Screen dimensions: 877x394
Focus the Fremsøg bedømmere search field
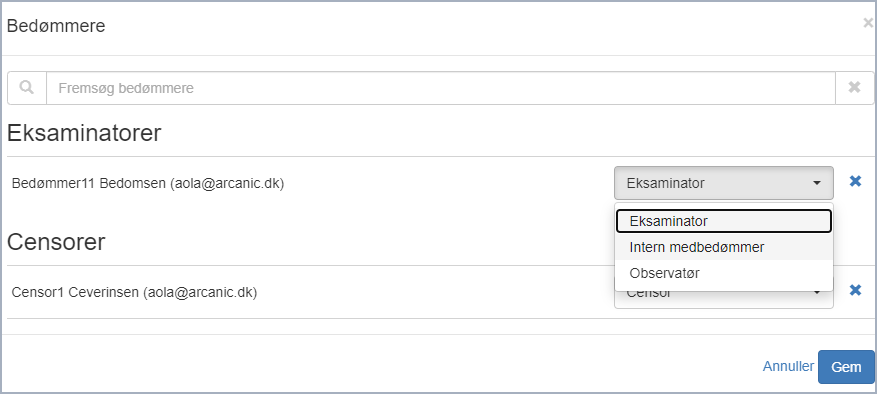click(x=441, y=88)
